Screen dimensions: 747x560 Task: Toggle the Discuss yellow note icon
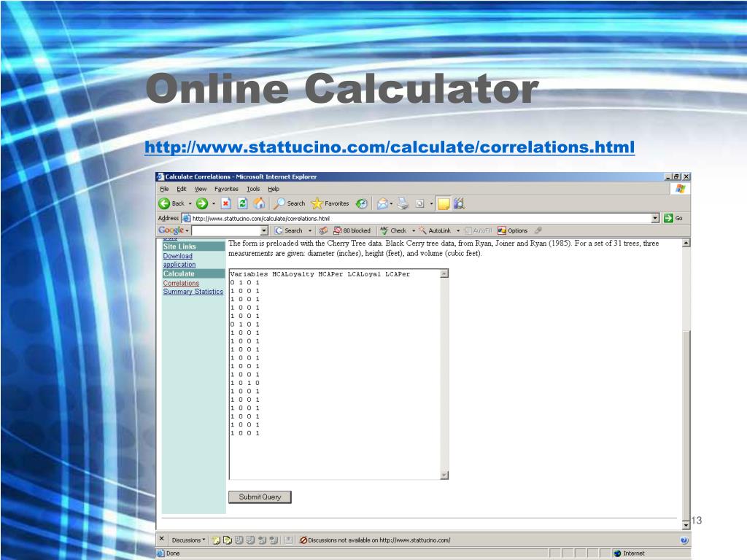tap(444, 204)
